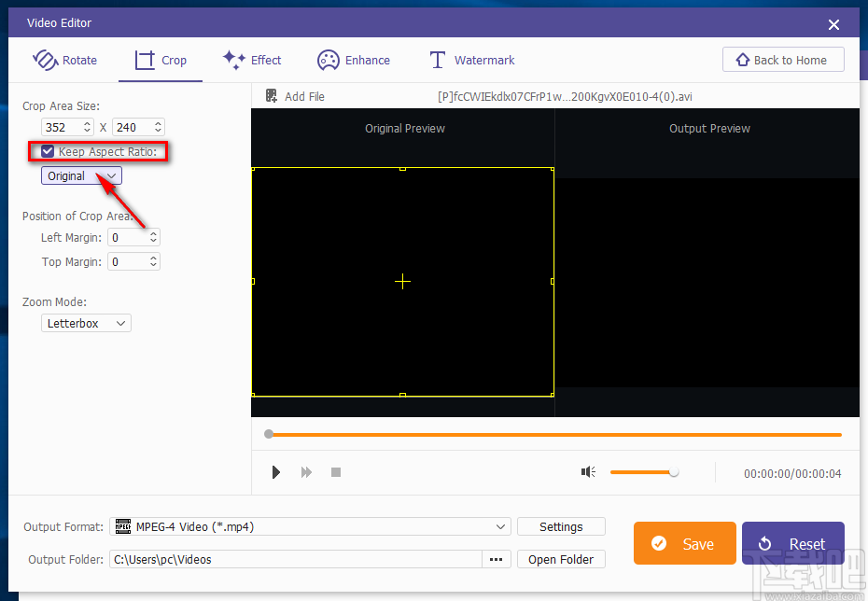868x601 pixels.
Task: Click the MPEG format icon
Action: coord(123,526)
